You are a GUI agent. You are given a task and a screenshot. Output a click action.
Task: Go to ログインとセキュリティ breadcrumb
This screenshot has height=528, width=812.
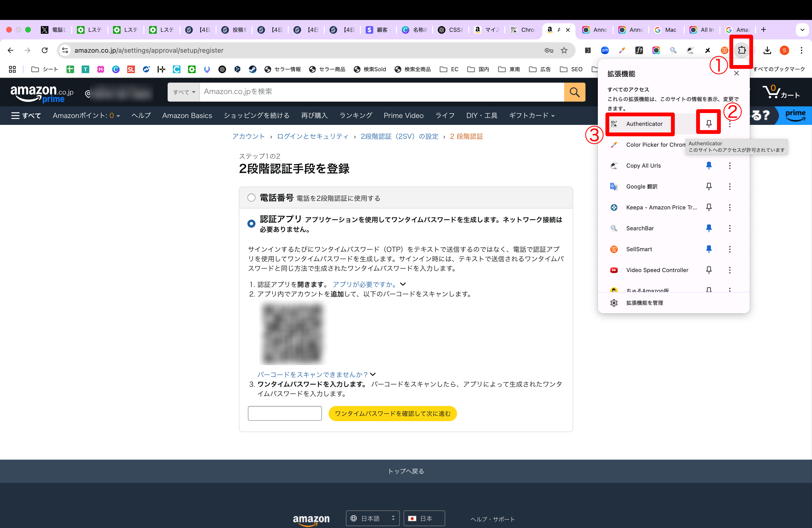click(x=312, y=137)
